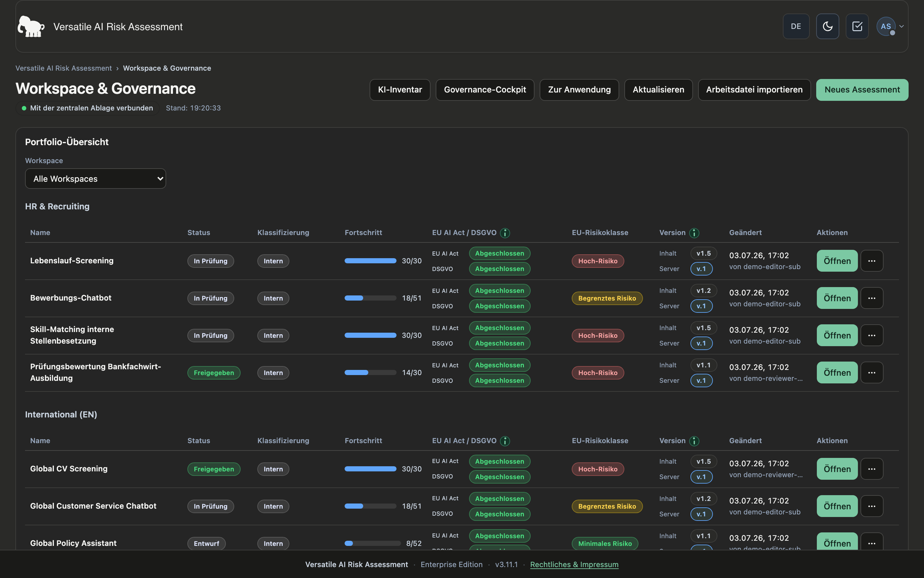
Task: Click Arbeitsdatei importieren
Action: click(754, 90)
